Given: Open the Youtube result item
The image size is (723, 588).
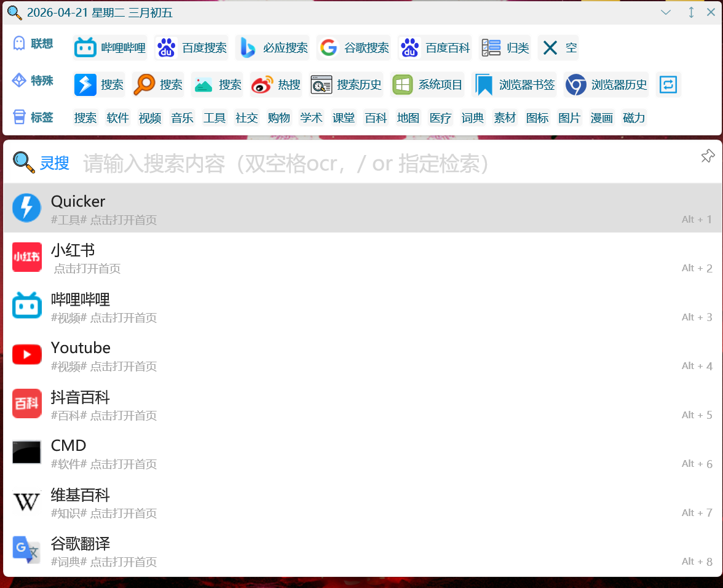Looking at the screenshot, I should 361,355.
